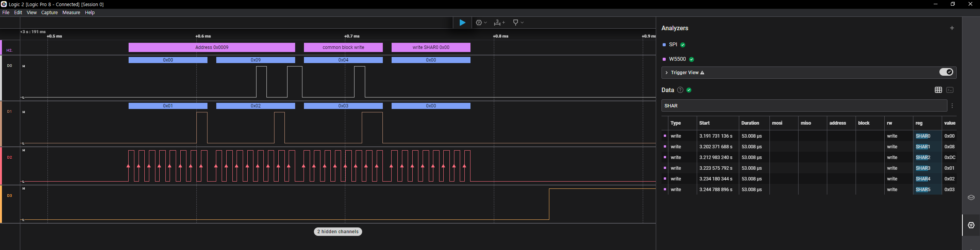Click the SPI green status check icon

[683, 45]
